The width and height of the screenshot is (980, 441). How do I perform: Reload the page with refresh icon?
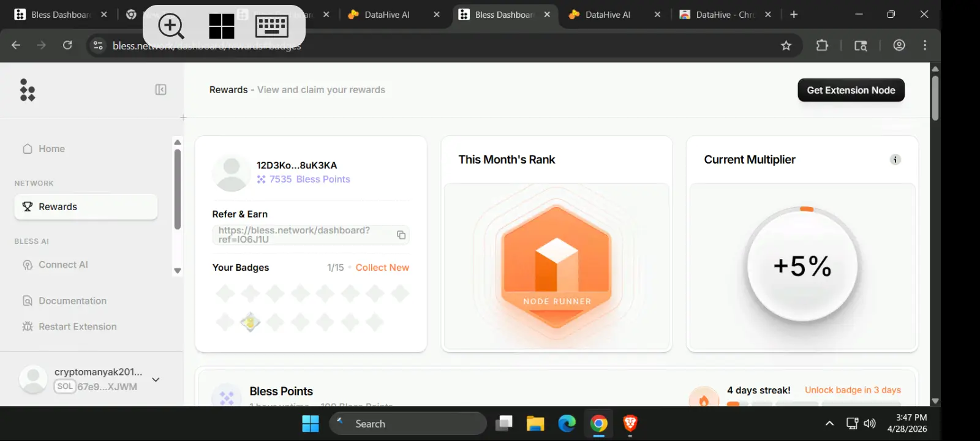[x=67, y=45]
